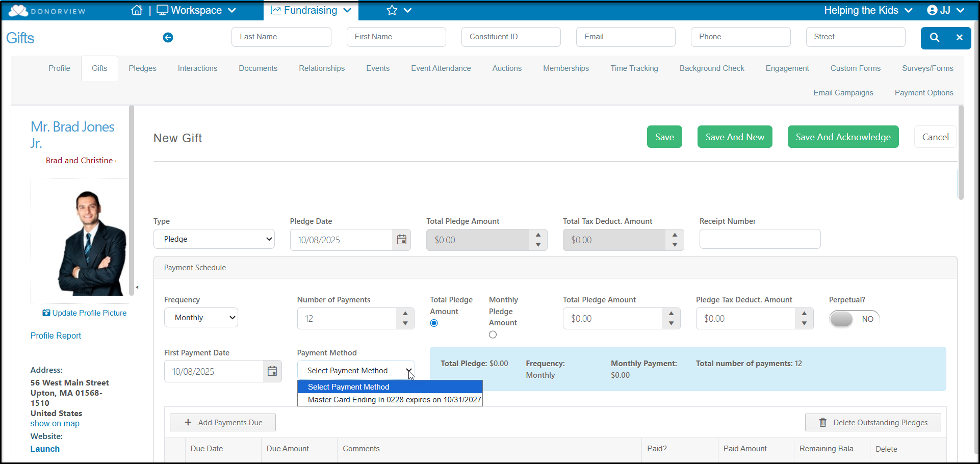Open the Background Check tab
This screenshot has width=980, height=464.
pos(712,68)
